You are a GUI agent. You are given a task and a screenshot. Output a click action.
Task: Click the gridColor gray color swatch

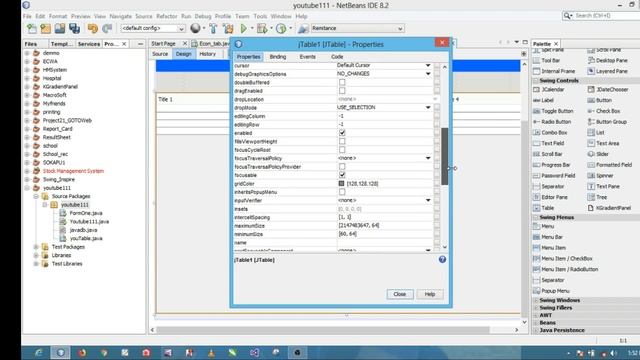[x=341, y=184]
